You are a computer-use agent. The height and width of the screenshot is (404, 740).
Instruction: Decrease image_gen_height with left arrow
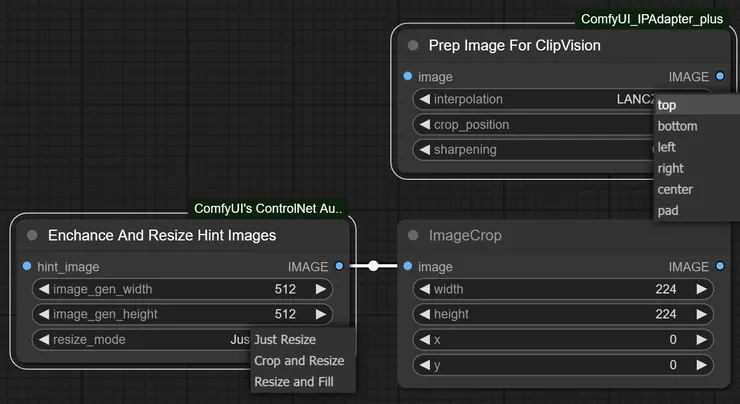point(43,314)
